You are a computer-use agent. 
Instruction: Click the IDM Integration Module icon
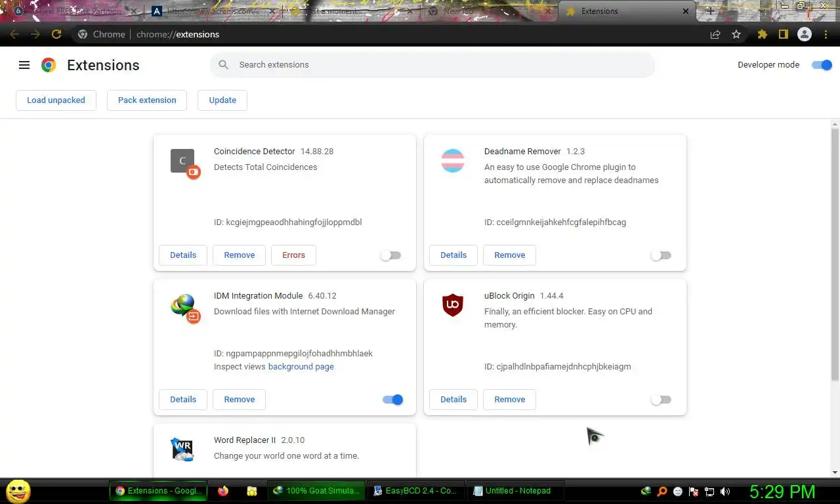[x=184, y=307]
